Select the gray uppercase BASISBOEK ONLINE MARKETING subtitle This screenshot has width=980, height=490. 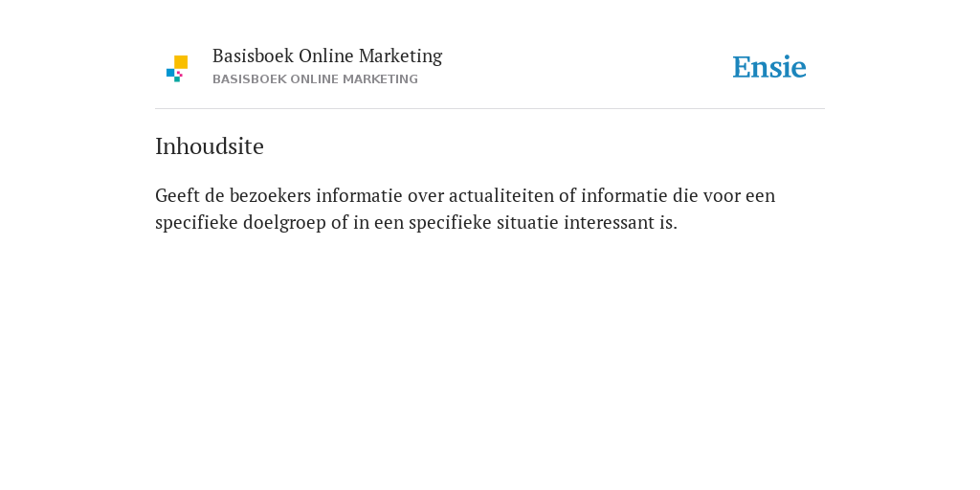coord(315,79)
